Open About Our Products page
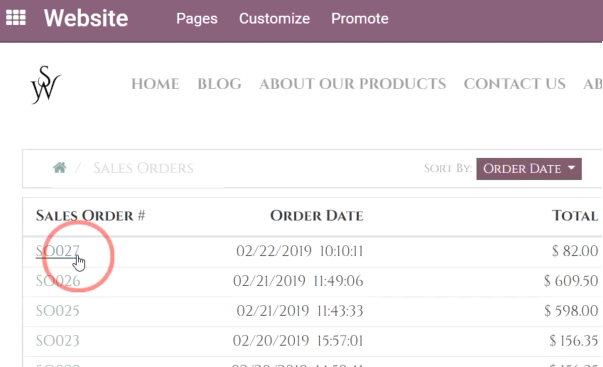This screenshot has height=367, width=603. [x=352, y=84]
